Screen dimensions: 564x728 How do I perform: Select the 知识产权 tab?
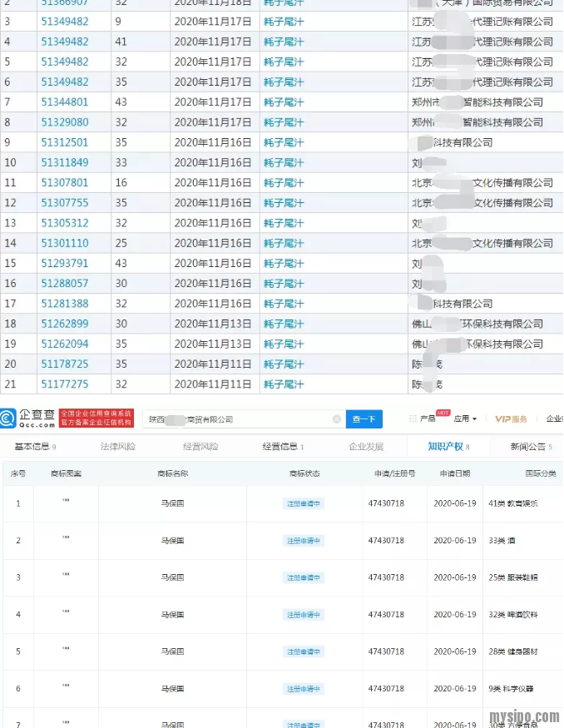point(448,447)
